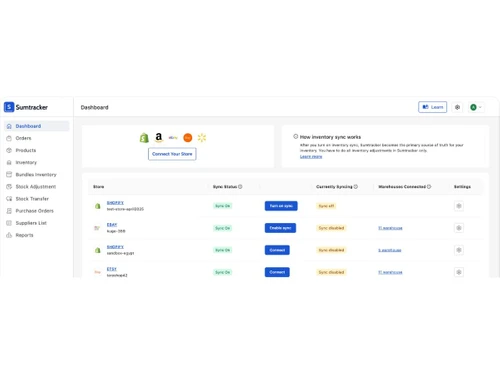Open Purchase Orders page
Screen dimensions: 500x375
34,211
